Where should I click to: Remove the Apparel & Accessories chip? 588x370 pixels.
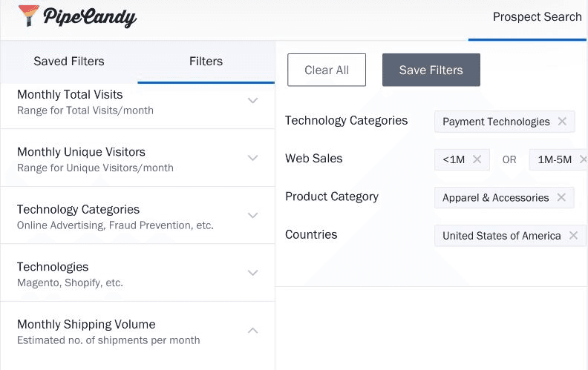(561, 197)
